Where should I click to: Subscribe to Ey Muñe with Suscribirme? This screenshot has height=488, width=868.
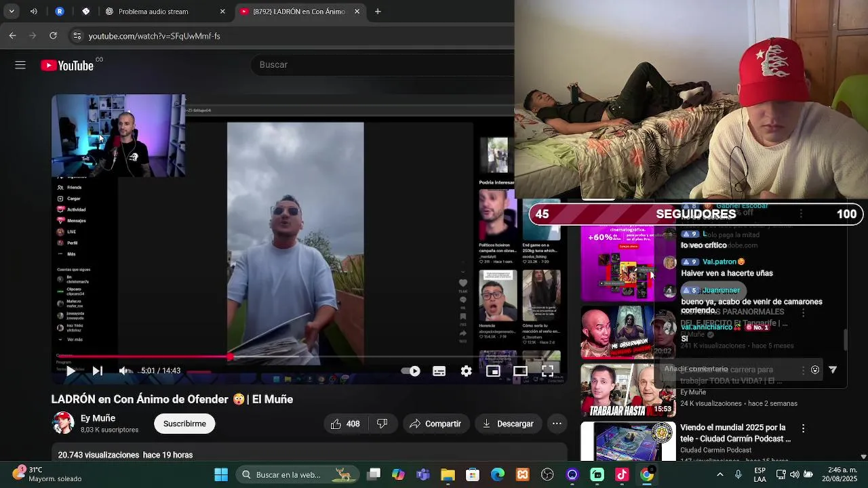(x=184, y=424)
